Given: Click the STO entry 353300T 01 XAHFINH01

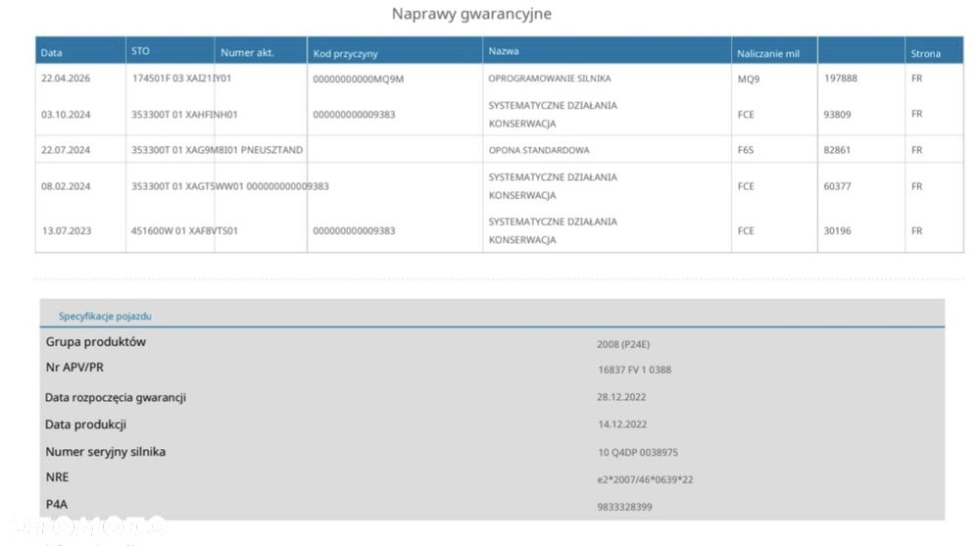Looking at the screenshot, I should [184, 115].
